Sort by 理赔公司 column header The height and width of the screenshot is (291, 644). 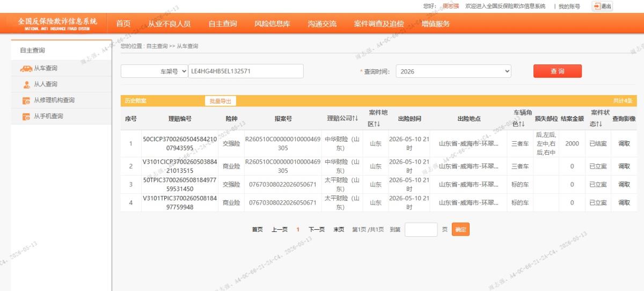pos(343,119)
